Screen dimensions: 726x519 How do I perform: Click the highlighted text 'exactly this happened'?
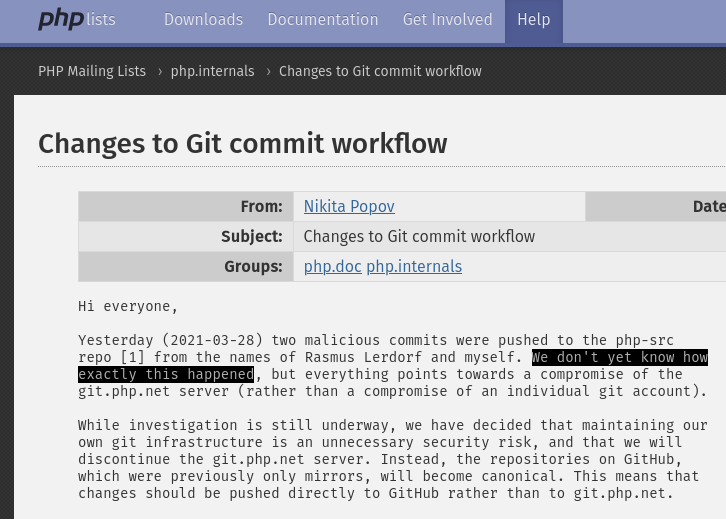pyautogui.click(x=166, y=374)
